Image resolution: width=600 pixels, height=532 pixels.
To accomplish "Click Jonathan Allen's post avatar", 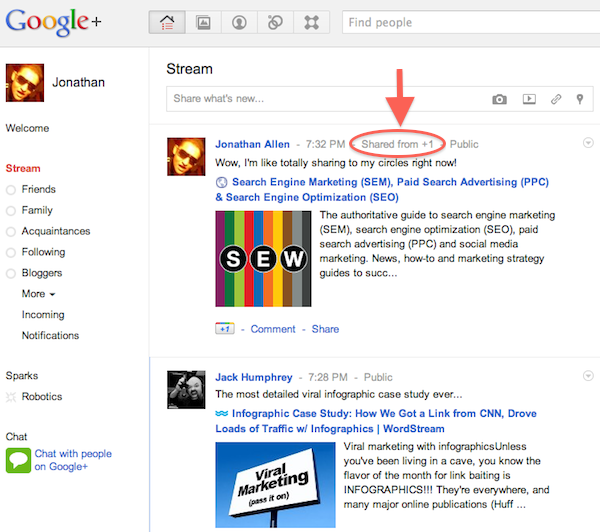I will [x=186, y=157].
